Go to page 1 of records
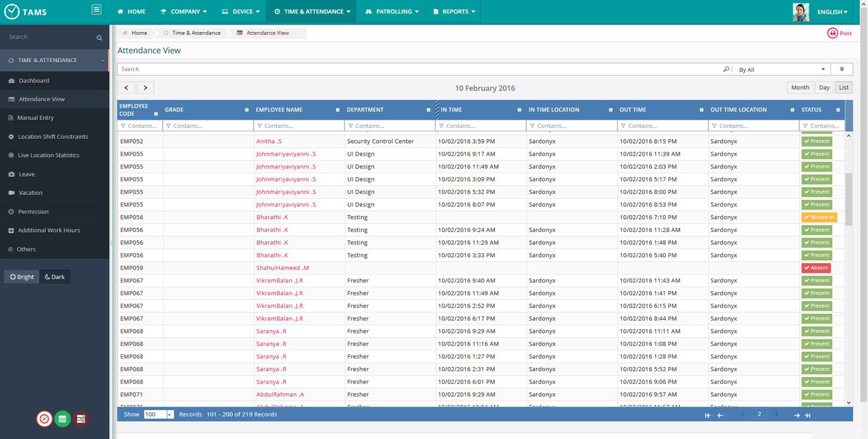 [742, 414]
